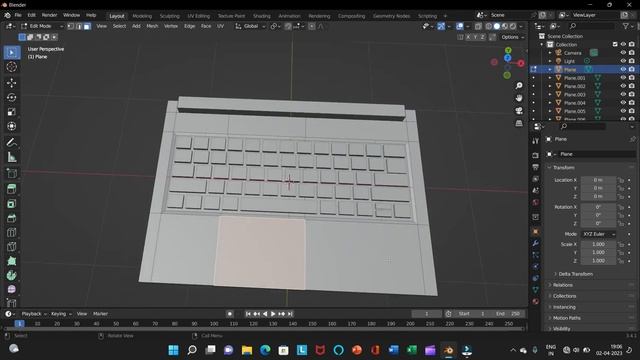Toggle X mirror axis button
This screenshot has height=360, width=640.
468,37
